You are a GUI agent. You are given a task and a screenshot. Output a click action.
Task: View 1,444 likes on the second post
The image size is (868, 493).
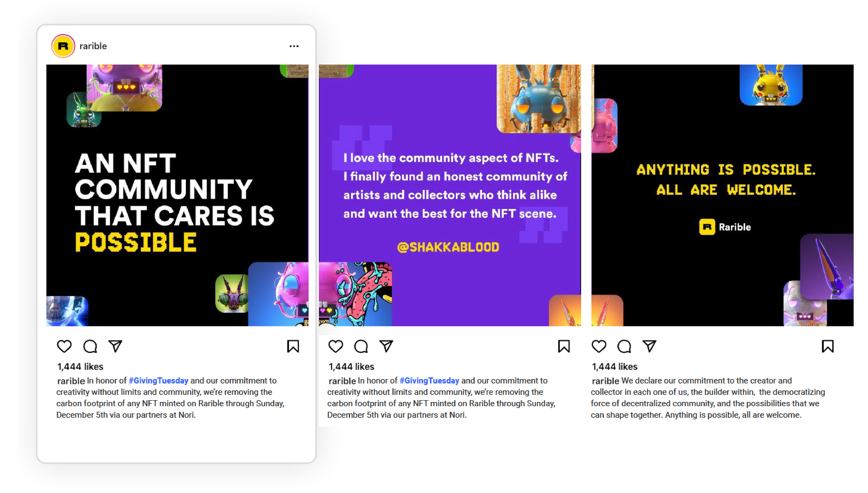(x=351, y=366)
